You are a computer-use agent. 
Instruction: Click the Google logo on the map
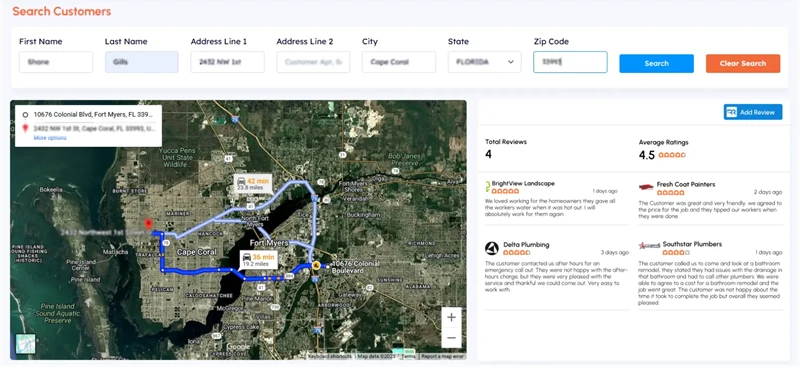pyautogui.click(x=238, y=347)
